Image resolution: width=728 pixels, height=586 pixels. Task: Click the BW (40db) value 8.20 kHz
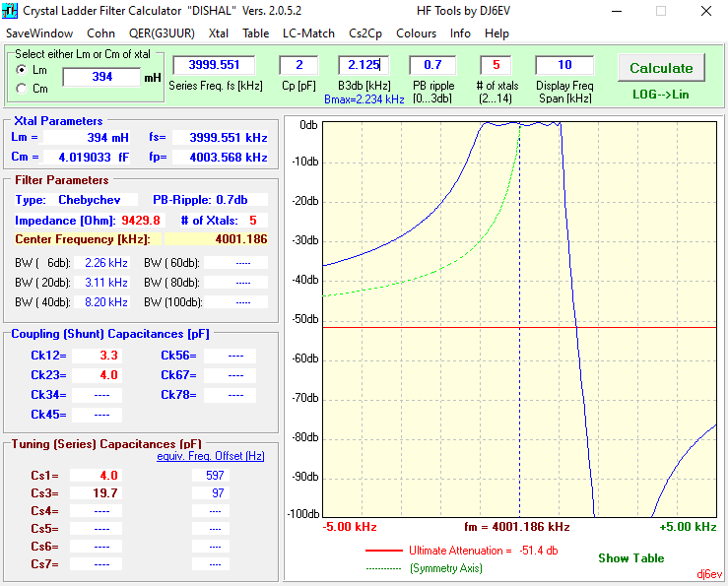pyautogui.click(x=101, y=302)
